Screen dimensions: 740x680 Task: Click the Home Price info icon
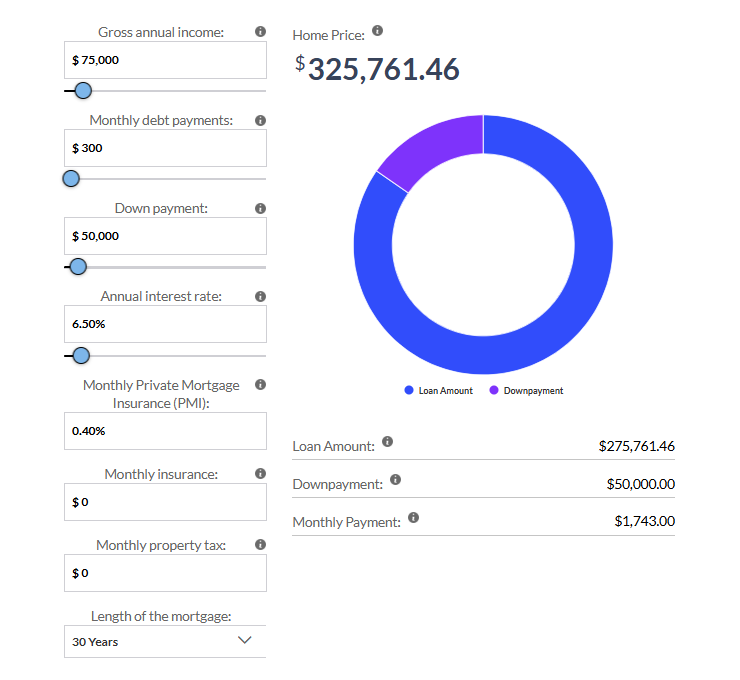tap(377, 31)
